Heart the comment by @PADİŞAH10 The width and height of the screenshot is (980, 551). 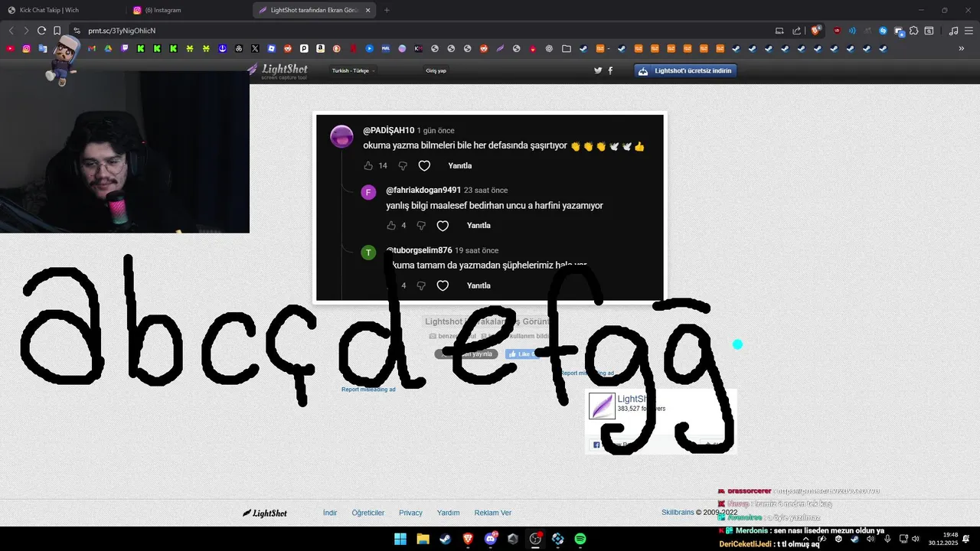point(424,166)
